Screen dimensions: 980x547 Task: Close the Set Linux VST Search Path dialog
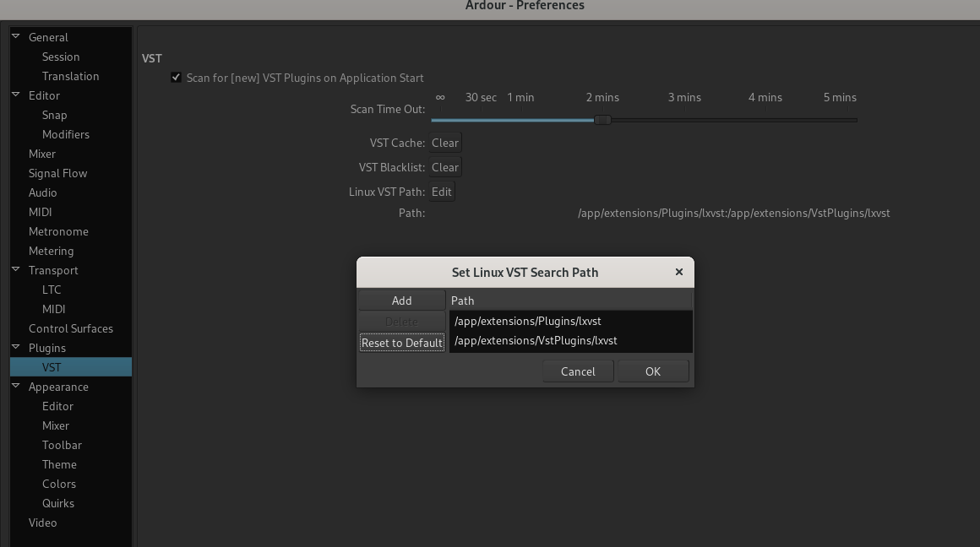(678, 273)
